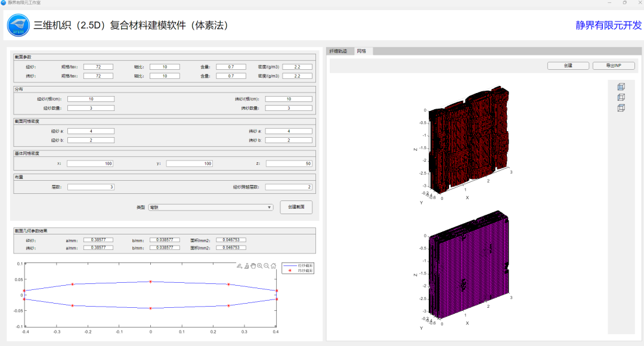The image size is (644, 346).
Task: Edit the 经纱 a mesh density field
Action: tap(91, 131)
